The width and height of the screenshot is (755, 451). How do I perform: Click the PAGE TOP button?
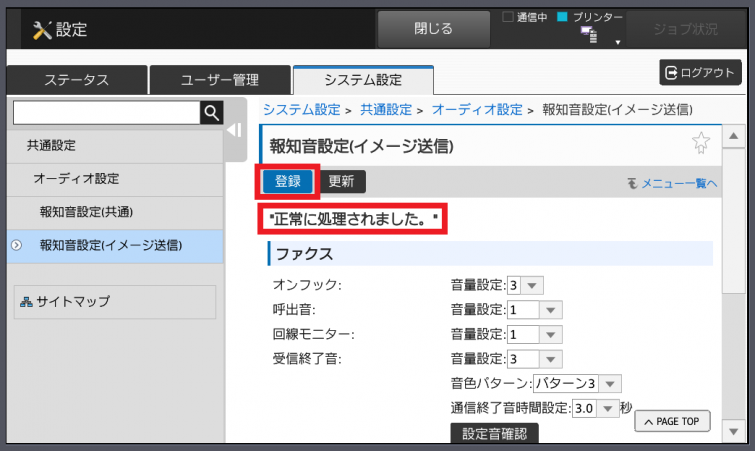(672, 421)
